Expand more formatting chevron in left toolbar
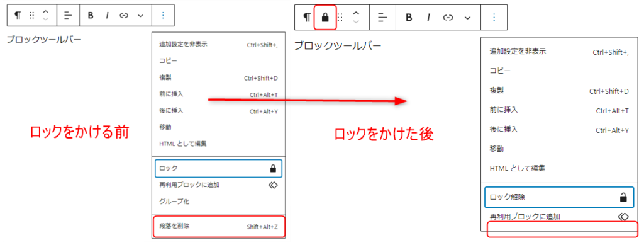This screenshot has height=245, width=644. (140, 16)
